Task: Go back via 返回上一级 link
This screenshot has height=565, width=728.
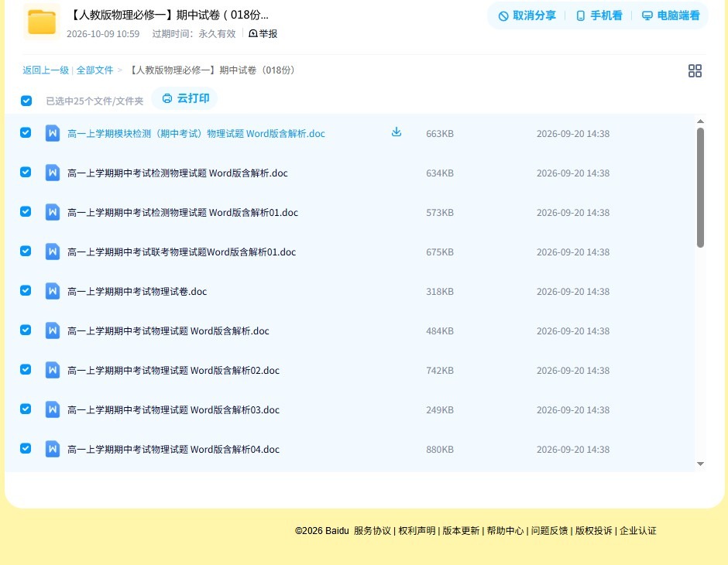Action: (x=46, y=70)
